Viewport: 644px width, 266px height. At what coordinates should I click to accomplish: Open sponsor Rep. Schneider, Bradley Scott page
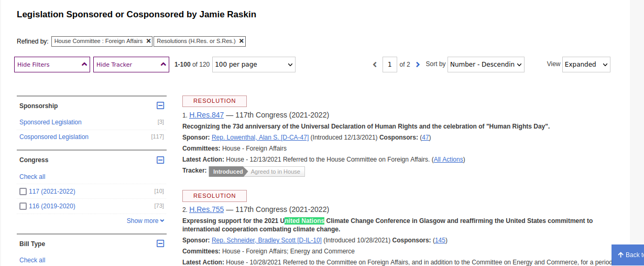(x=267, y=240)
